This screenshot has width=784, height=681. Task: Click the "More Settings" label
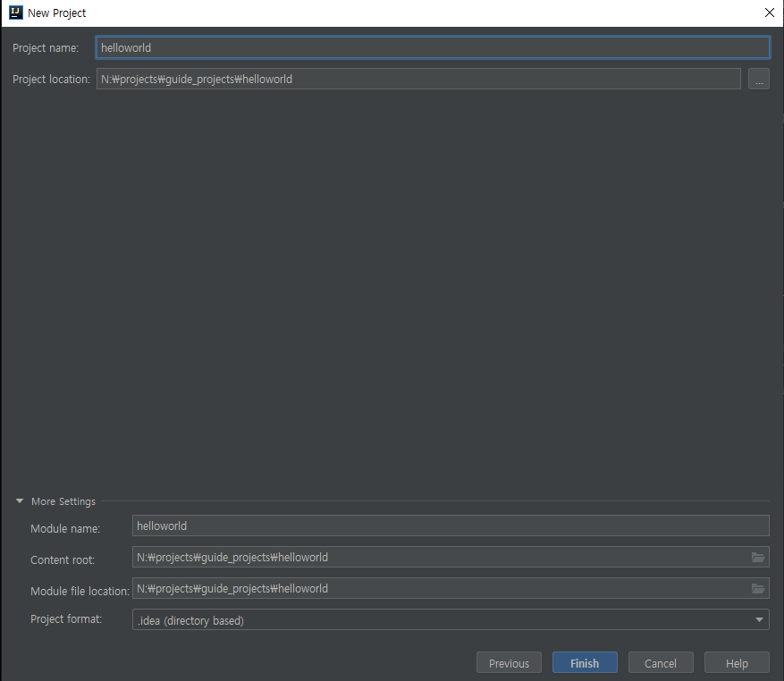pyautogui.click(x=63, y=501)
